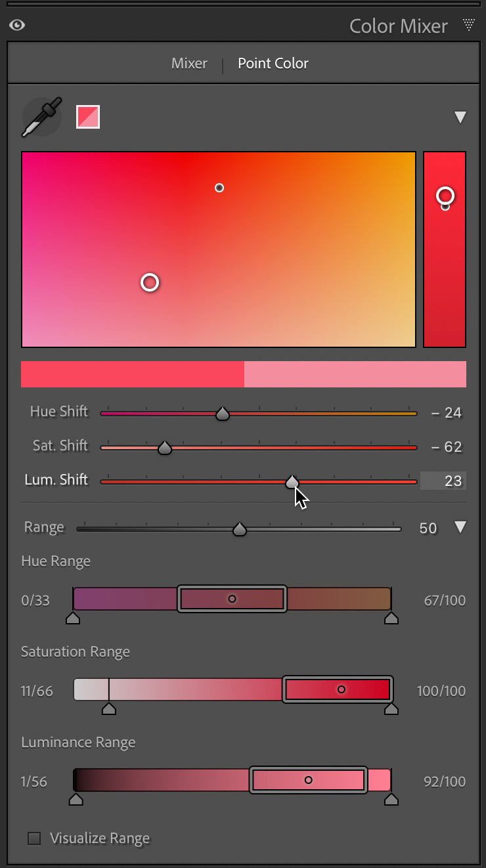Viewport: 486px width, 868px height.
Task: Click the Saturation Range left triangle handle
Action: coord(108,708)
